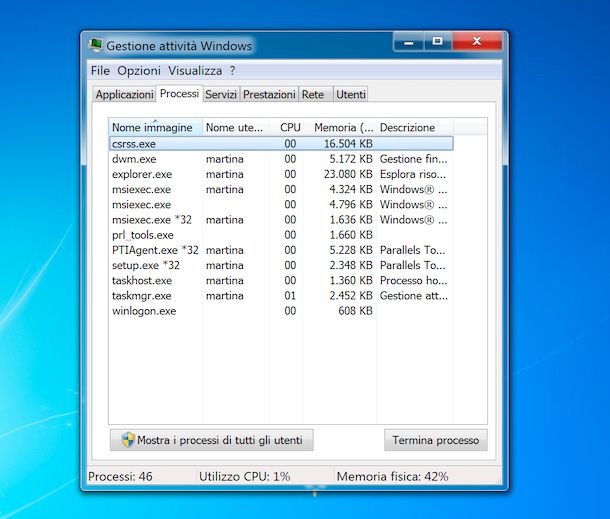Viewport: 610px width, 519px height.
Task: Select the PTIAgent.exe *32 process
Action: click(x=281, y=250)
